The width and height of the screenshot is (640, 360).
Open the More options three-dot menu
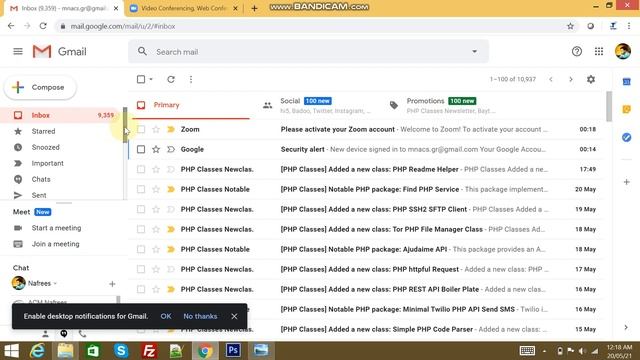tap(191, 79)
